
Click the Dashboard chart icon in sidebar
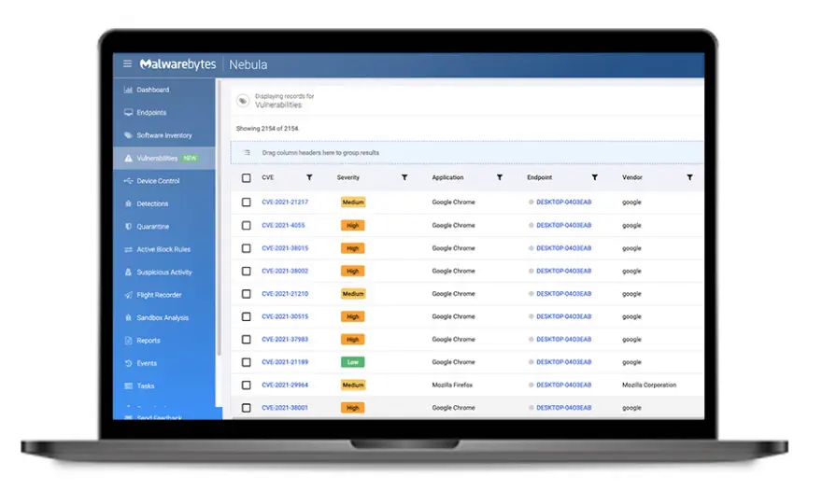click(128, 90)
